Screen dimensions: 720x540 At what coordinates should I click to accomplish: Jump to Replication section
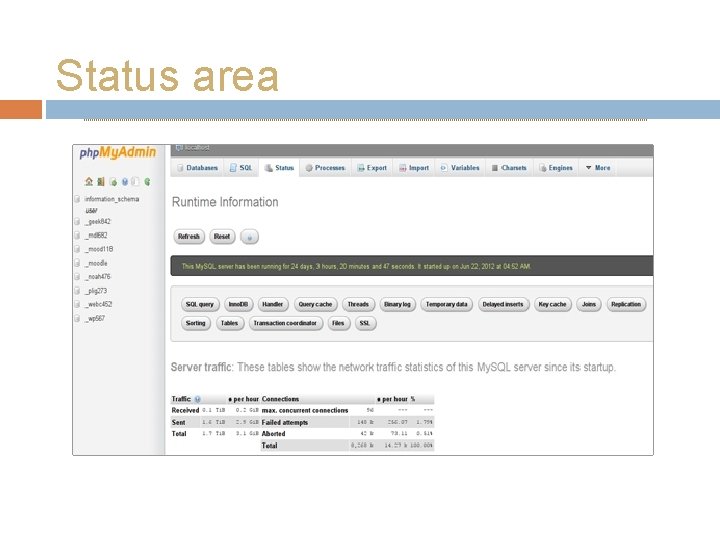pos(626,304)
